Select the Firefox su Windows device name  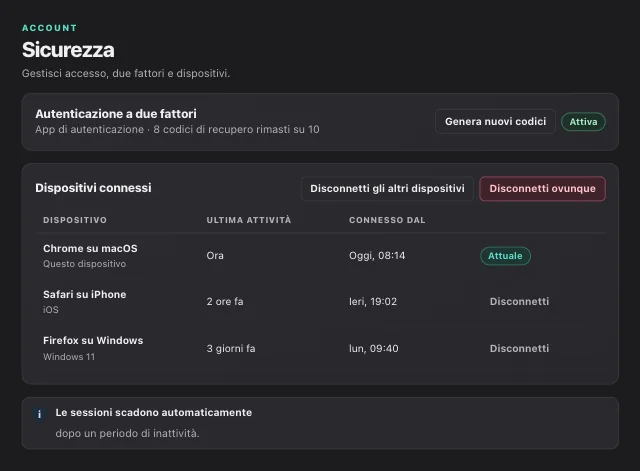click(93, 341)
